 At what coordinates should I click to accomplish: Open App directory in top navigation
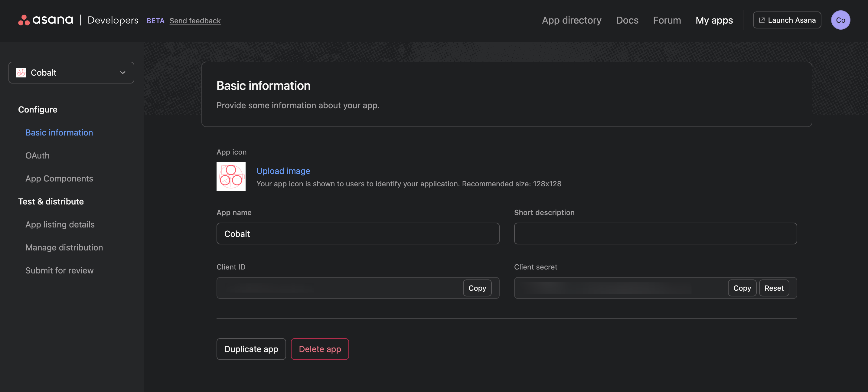(x=572, y=20)
